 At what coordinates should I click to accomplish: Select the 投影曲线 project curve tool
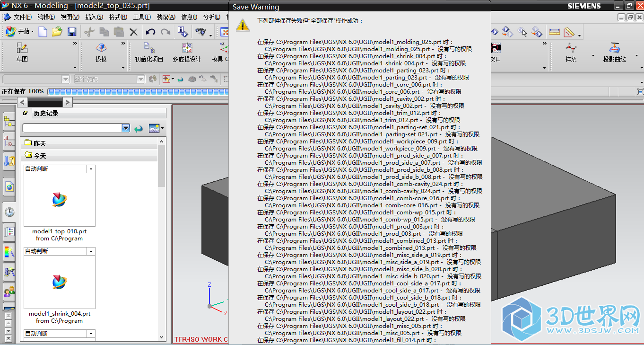614,53
